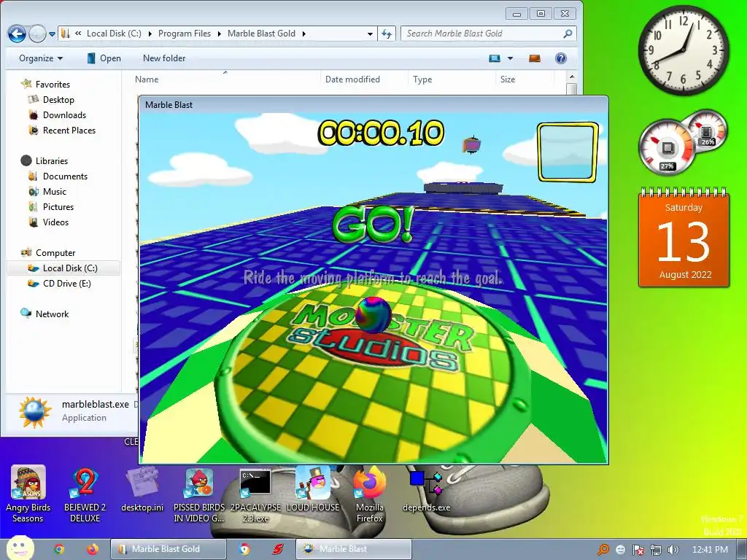The height and width of the screenshot is (560, 747).
Task: Click the marbleblast.exe sun icon in details pane
Action: click(x=34, y=413)
